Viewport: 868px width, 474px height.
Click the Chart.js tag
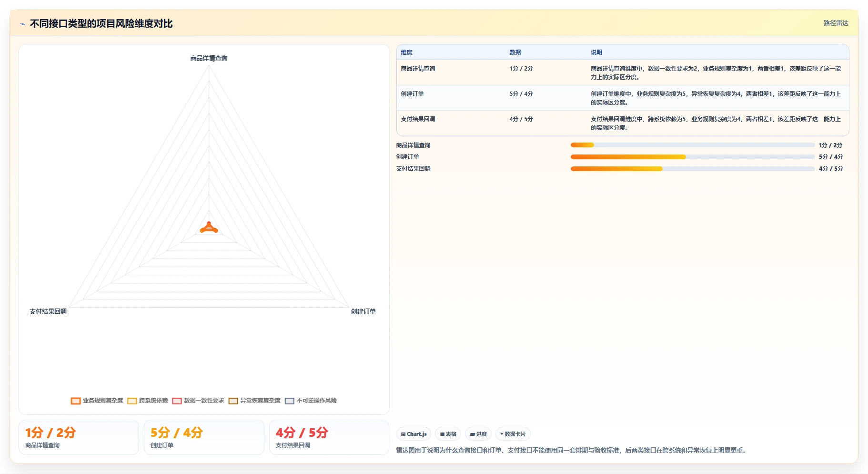414,434
